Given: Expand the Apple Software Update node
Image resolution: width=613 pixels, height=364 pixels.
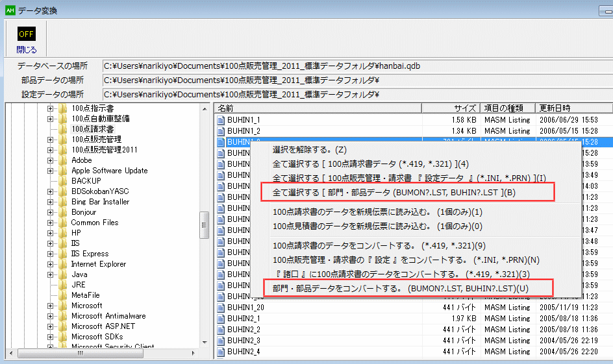Looking at the screenshot, I should tap(50, 171).
